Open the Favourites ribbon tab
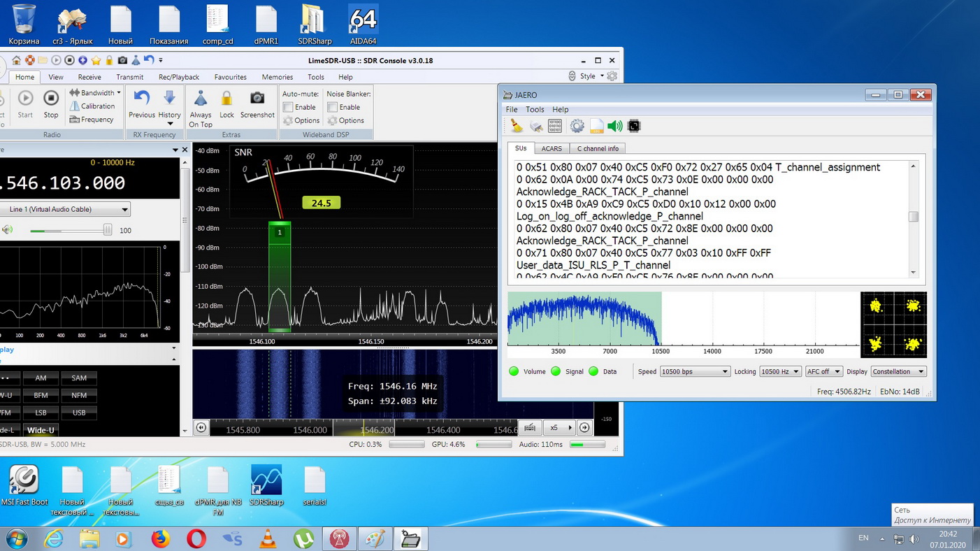This screenshot has height=551, width=980. (231, 77)
